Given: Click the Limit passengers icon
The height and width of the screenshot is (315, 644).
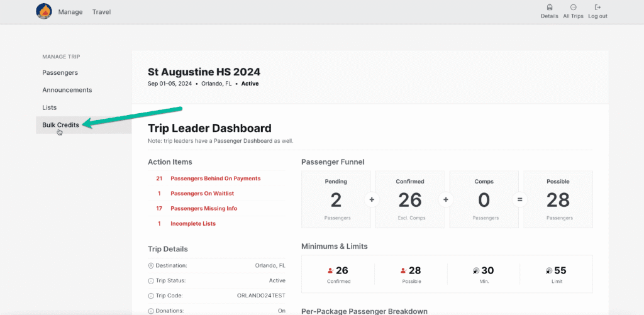Looking at the screenshot, I should coord(548,271).
